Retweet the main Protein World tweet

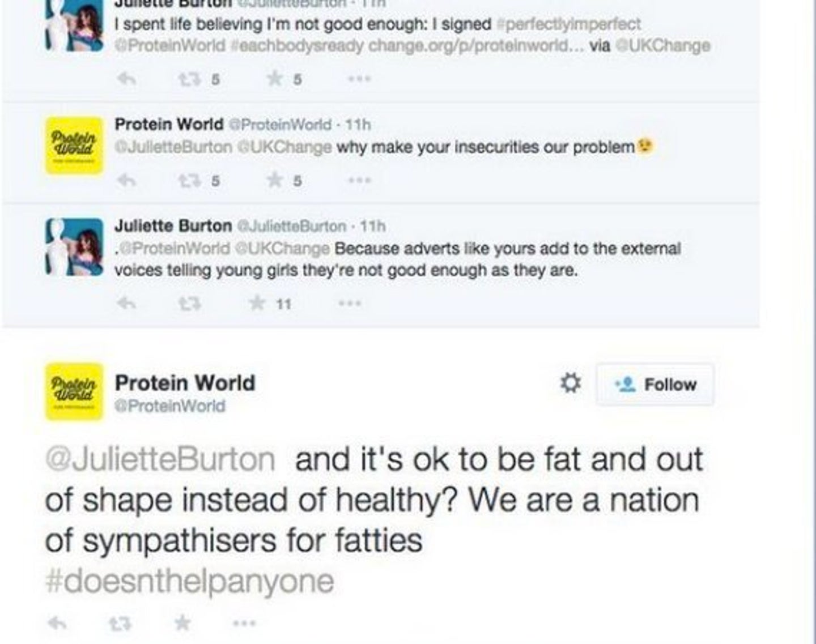point(120,624)
